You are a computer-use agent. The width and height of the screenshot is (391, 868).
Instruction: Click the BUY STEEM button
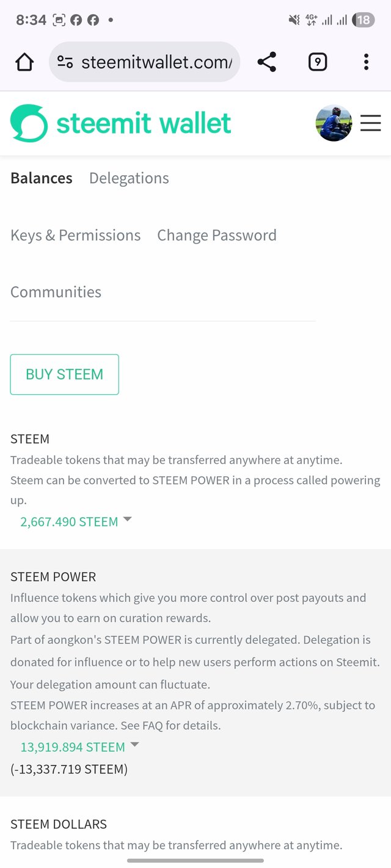[x=64, y=374]
